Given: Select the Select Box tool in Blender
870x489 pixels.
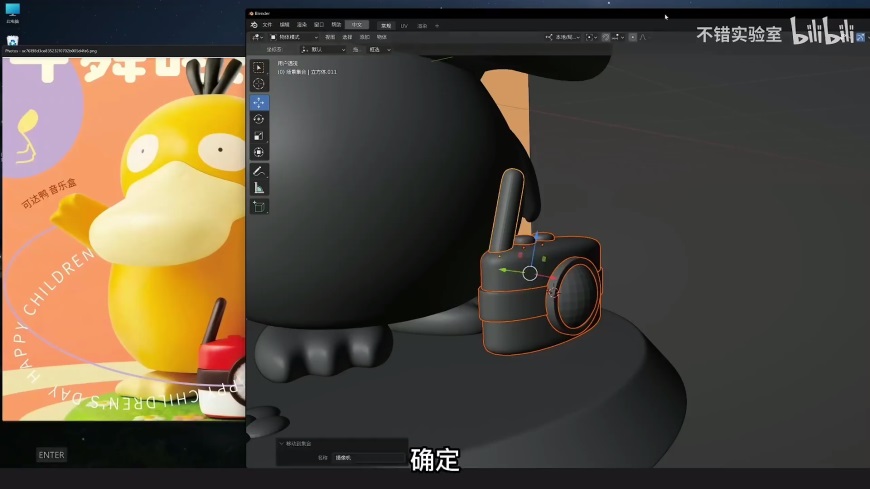Looking at the screenshot, I should click(259, 67).
